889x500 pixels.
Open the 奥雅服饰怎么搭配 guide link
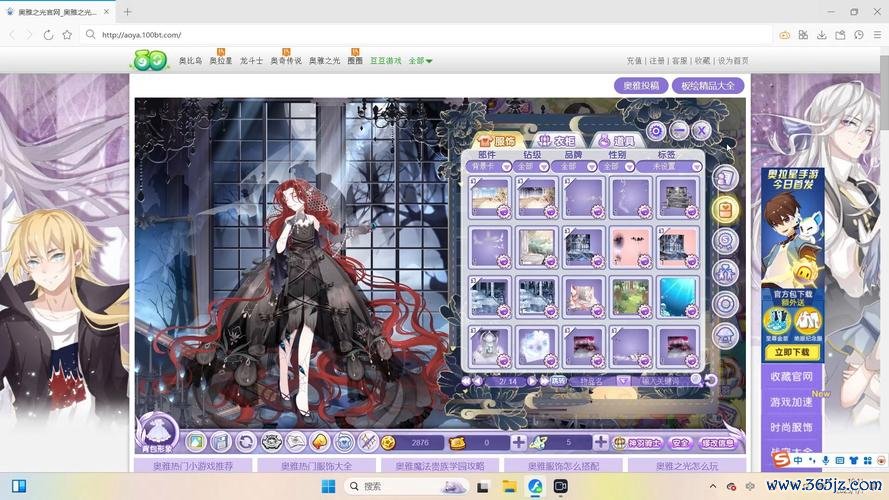pos(564,466)
